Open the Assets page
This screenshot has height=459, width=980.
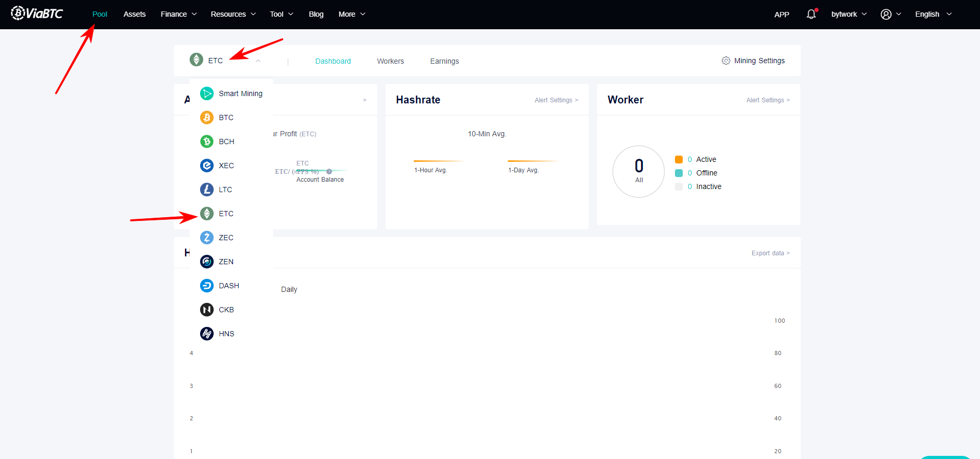pos(134,14)
